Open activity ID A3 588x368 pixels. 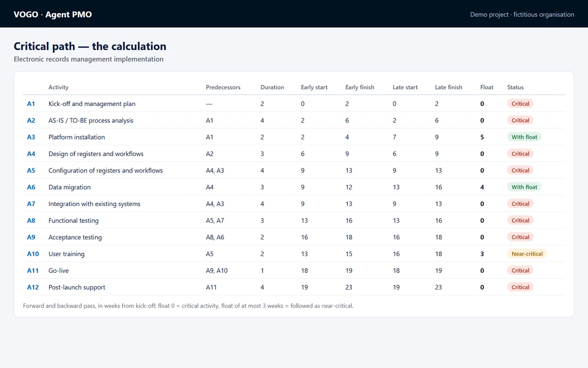[x=31, y=137]
